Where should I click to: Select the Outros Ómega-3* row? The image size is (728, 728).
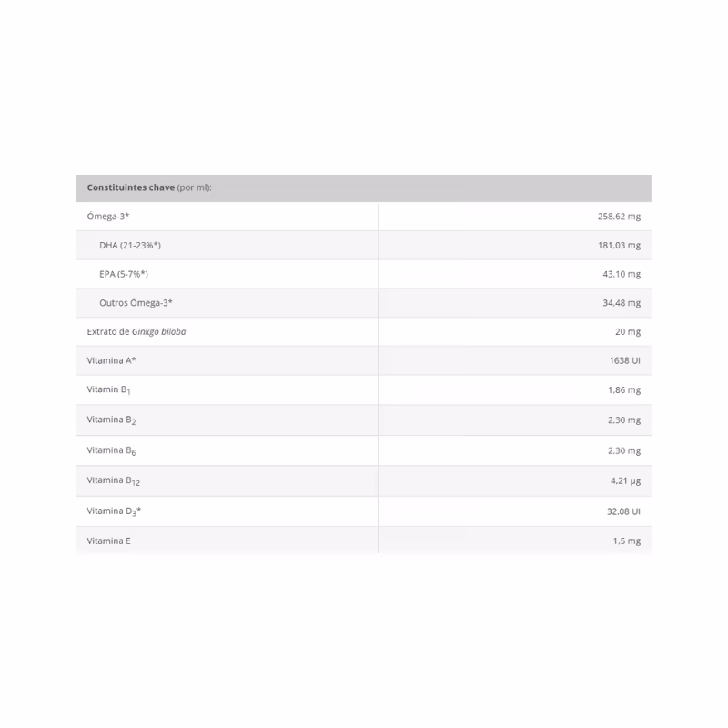click(x=363, y=303)
